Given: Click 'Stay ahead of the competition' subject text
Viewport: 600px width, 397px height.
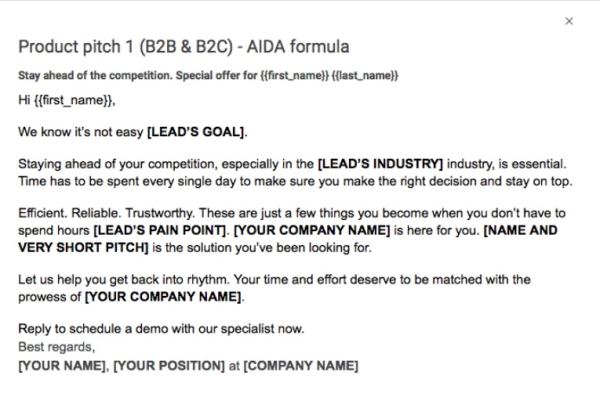Looking at the screenshot, I should [x=95, y=75].
